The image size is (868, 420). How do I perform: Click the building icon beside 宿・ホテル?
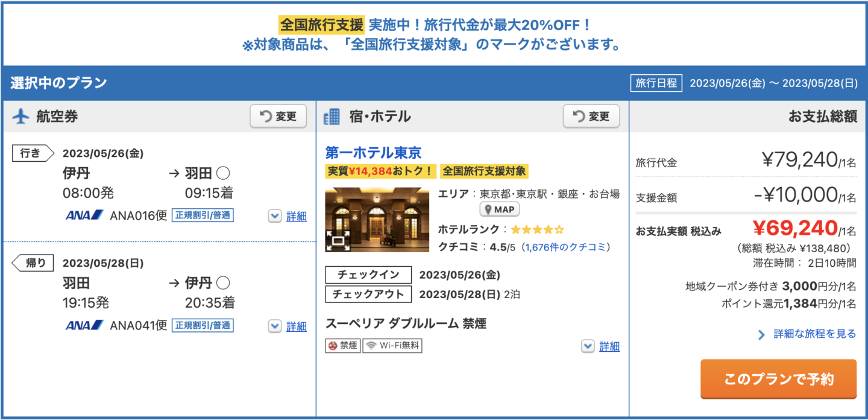coord(332,116)
